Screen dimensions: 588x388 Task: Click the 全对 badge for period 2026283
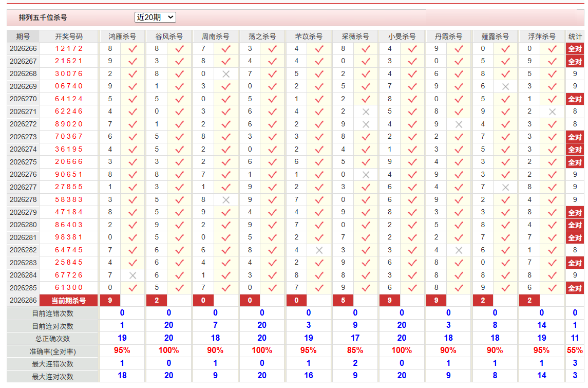pos(575,263)
